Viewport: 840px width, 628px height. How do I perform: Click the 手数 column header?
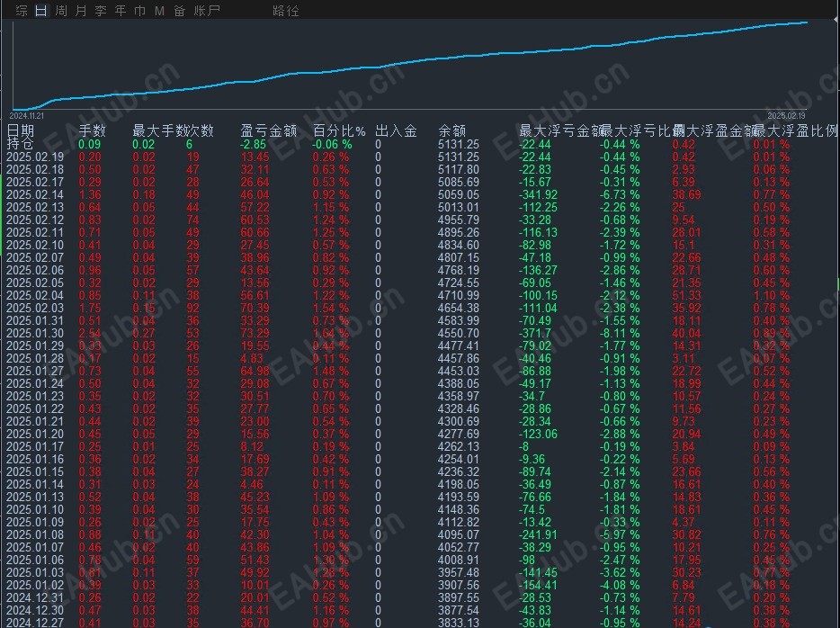coord(93,129)
